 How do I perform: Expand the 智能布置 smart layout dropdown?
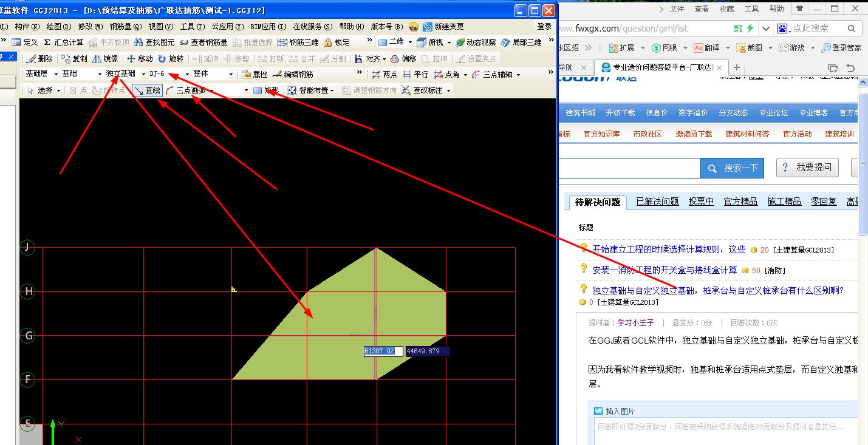332,90
